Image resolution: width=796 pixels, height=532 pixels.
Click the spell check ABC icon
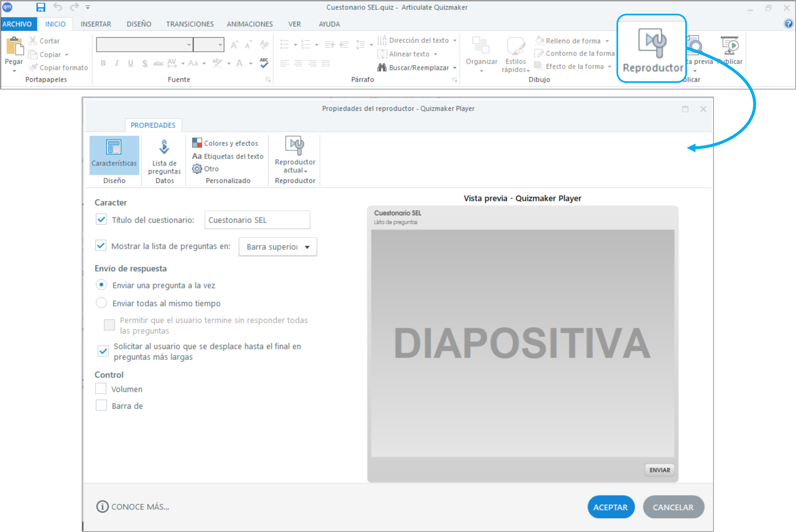(264, 63)
